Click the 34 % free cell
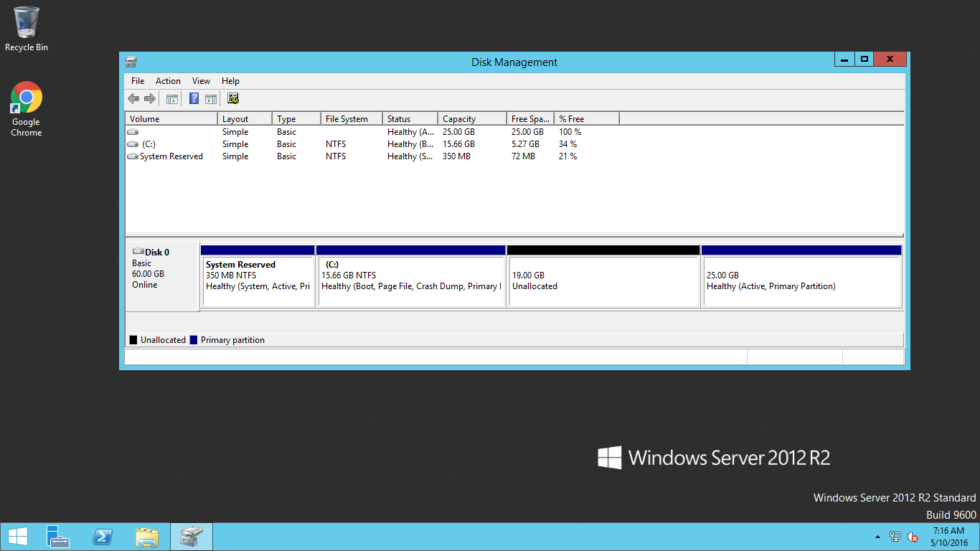Screen dimensions: 980x551 tap(567, 144)
